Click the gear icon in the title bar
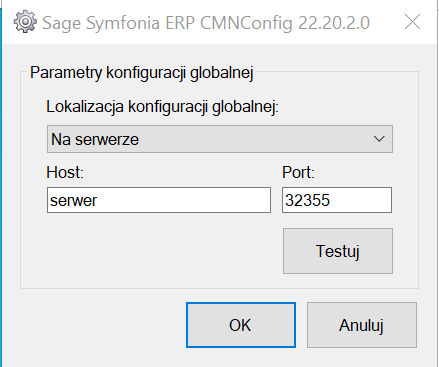Viewport: 439px width, 367px height. pos(25,22)
